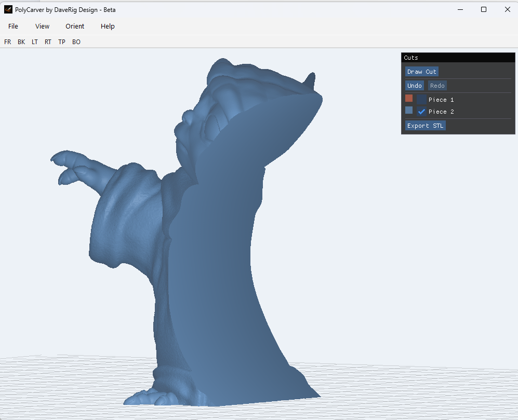Image resolution: width=518 pixels, height=420 pixels.
Task: Click the PolyCarver app icon in title bar
Action: (8, 9)
